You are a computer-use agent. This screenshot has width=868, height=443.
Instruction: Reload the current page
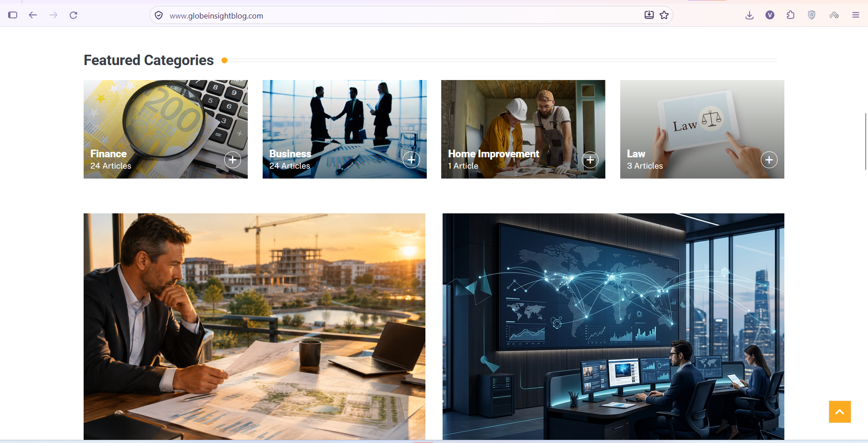pyautogui.click(x=74, y=15)
